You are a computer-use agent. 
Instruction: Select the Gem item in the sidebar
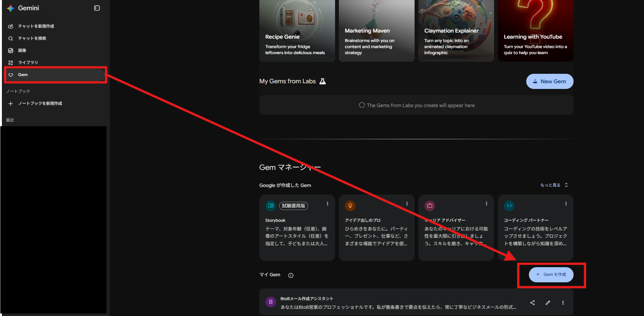click(x=55, y=75)
